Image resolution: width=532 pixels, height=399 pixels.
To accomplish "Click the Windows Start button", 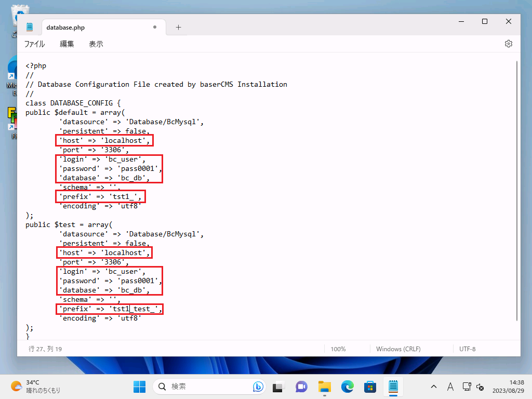I will pos(139,387).
